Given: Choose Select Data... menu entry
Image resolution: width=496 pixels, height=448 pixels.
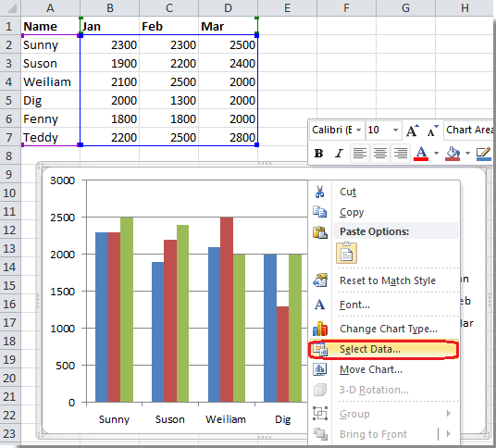Looking at the screenshot, I should [383, 349].
